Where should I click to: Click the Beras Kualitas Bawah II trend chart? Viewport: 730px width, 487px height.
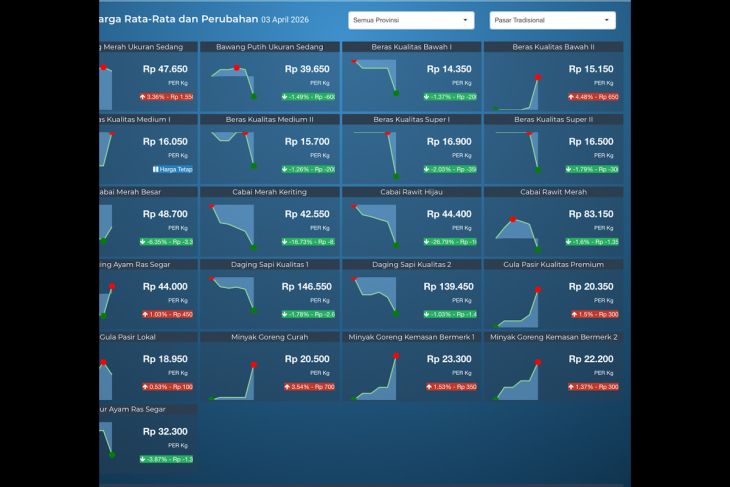point(517,84)
